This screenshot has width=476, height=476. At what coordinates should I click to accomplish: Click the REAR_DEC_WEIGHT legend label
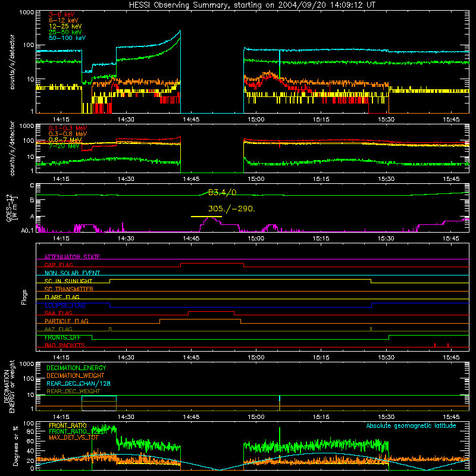(73, 392)
